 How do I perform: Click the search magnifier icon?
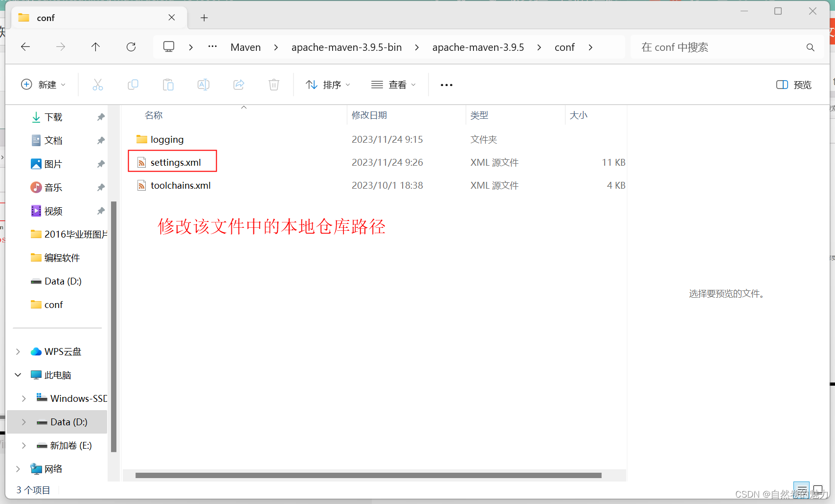tap(811, 47)
